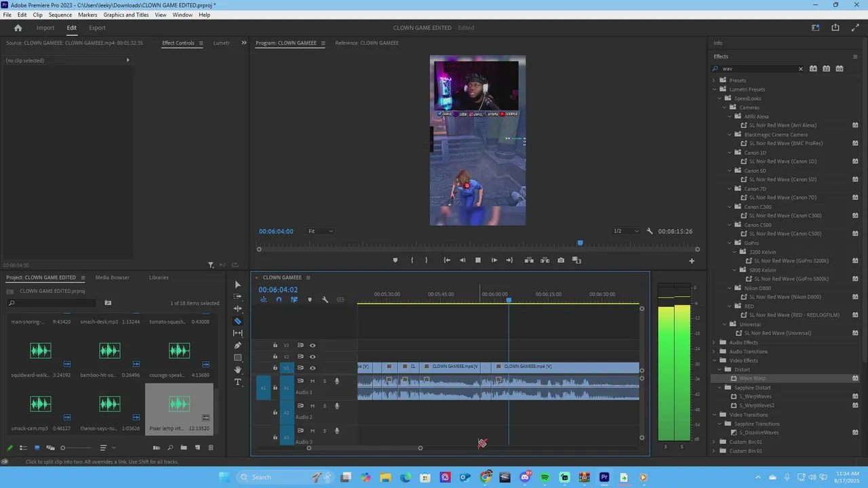The image size is (868, 488).
Task: Expand the Audio Effects folder
Action: click(x=714, y=342)
